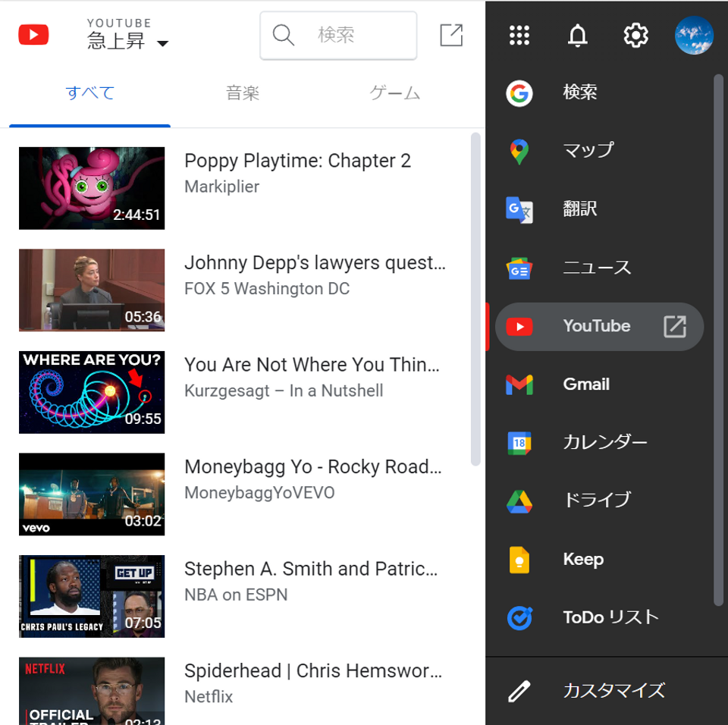Click the Google Translate icon
Viewport: 728px width, 725px height.
(x=519, y=210)
